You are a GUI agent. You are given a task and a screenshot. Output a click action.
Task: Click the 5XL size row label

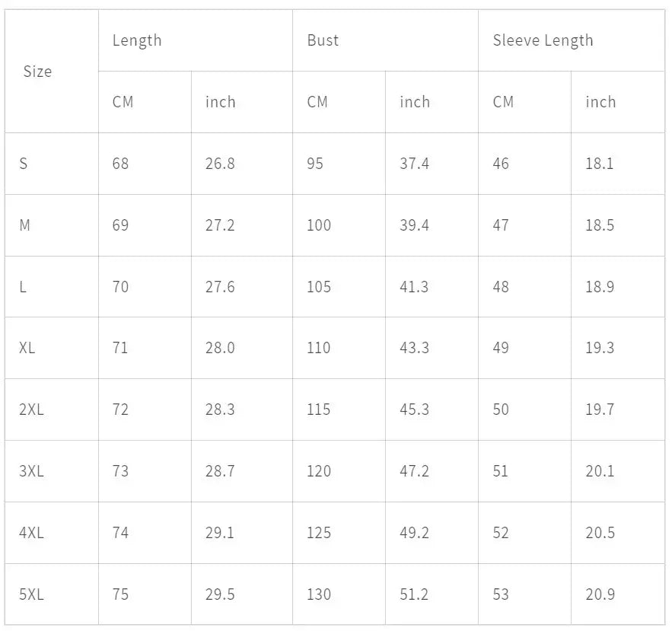(x=31, y=594)
